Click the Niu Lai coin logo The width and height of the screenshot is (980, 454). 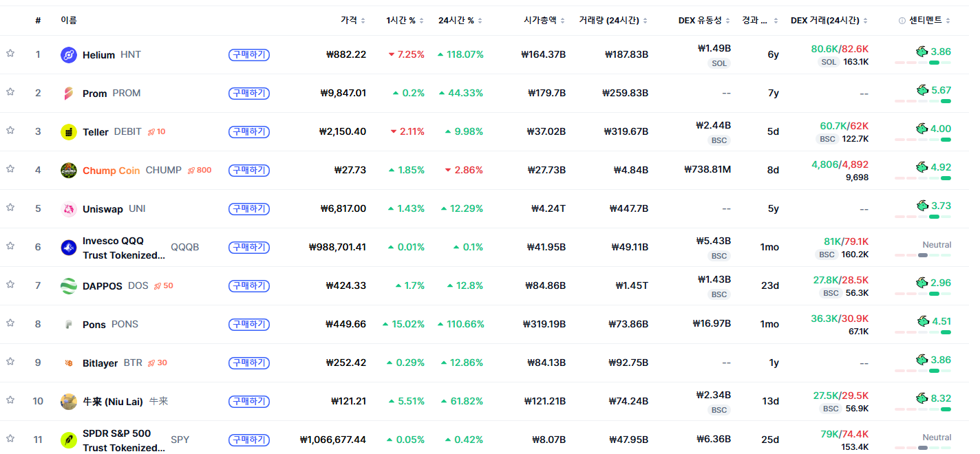click(x=69, y=402)
